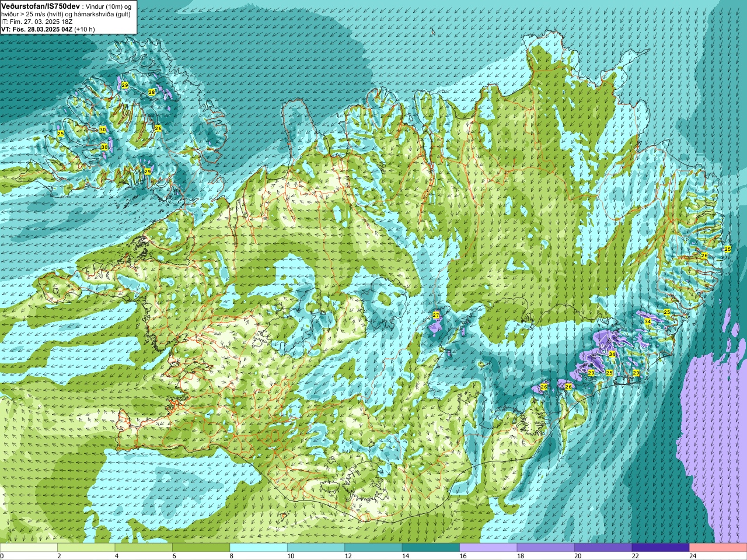Click the '22' legend scale label
Viewport: 747px width, 560px height.
pyautogui.click(x=636, y=556)
